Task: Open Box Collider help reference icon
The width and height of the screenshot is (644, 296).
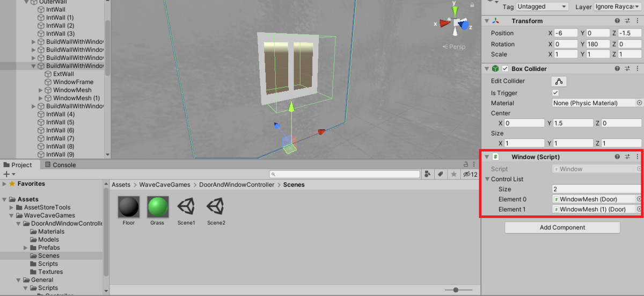Action: 618,69
